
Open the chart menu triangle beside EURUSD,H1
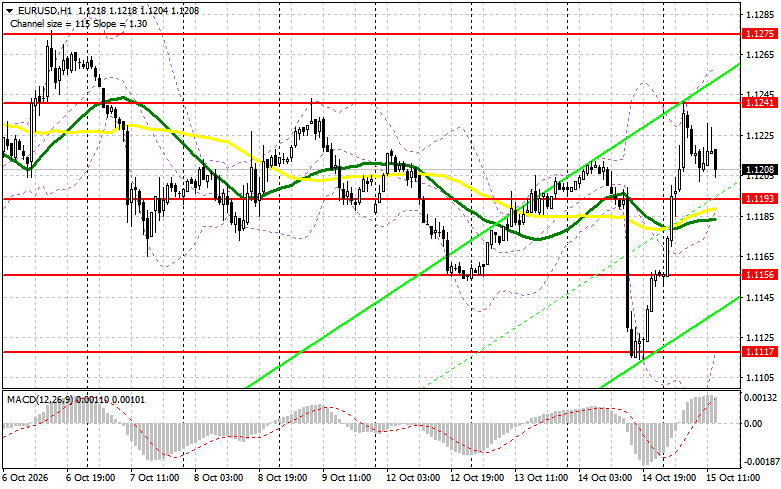[x=9, y=10]
